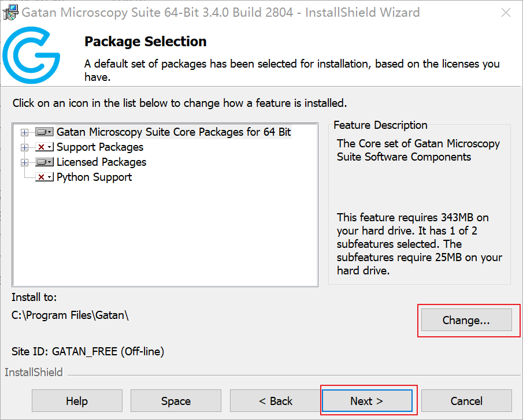Open the Help button
The width and height of the screenshot is (523, 420).
(x=77, y=401)
